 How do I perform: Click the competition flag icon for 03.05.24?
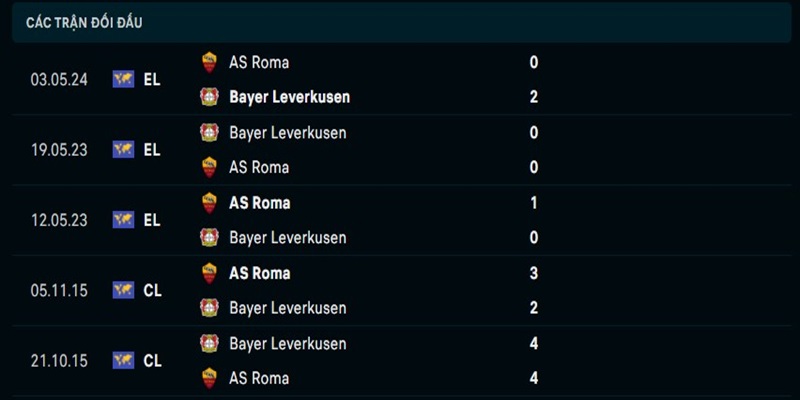(123, 79)
